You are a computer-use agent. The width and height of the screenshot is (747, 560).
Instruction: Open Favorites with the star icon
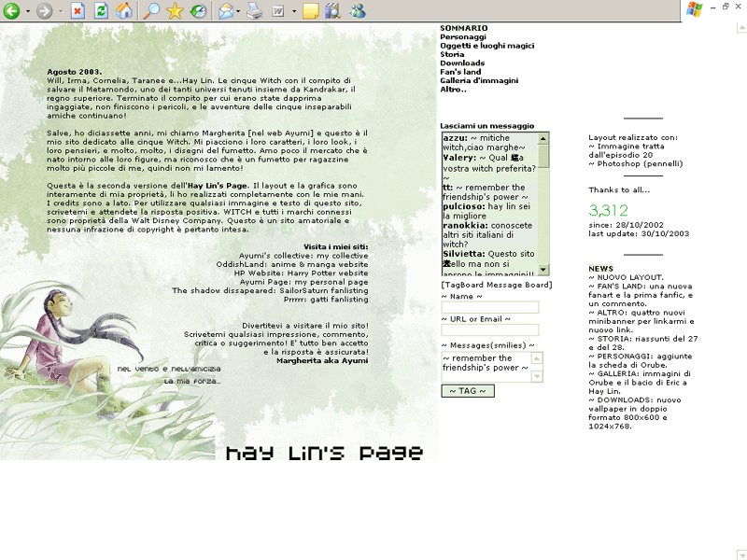pyautogui.click(x=175, y=10)
